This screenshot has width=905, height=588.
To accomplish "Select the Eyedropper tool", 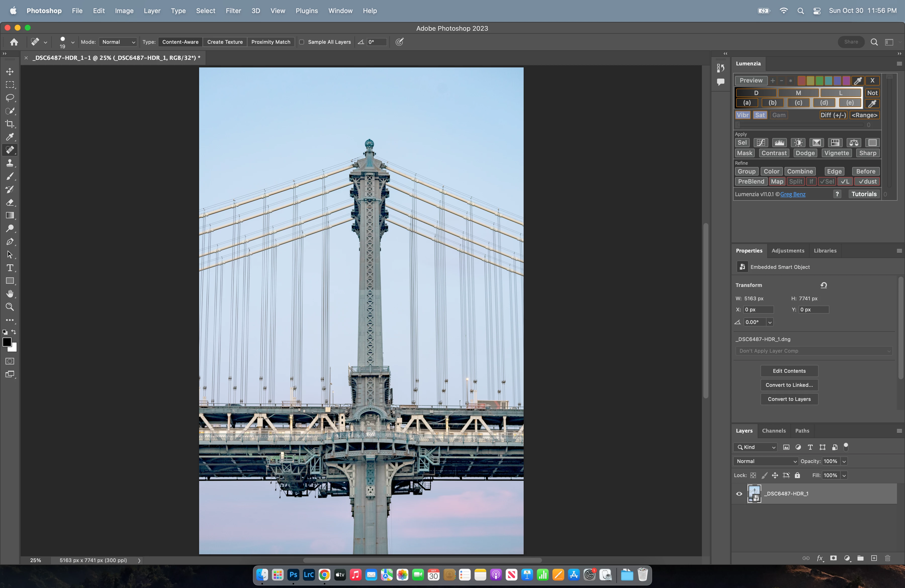I will pos(10,137).
